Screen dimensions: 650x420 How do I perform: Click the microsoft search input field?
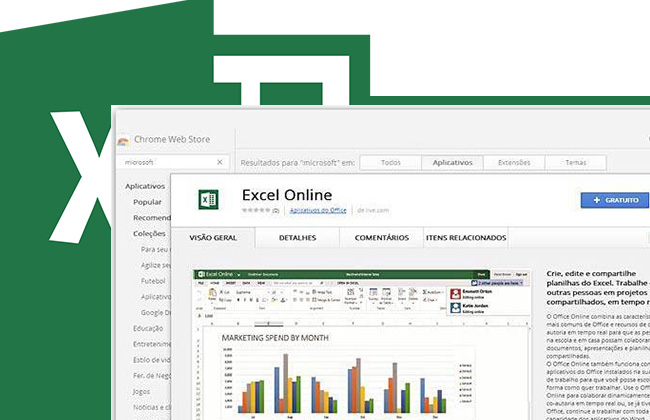point(172,162)
